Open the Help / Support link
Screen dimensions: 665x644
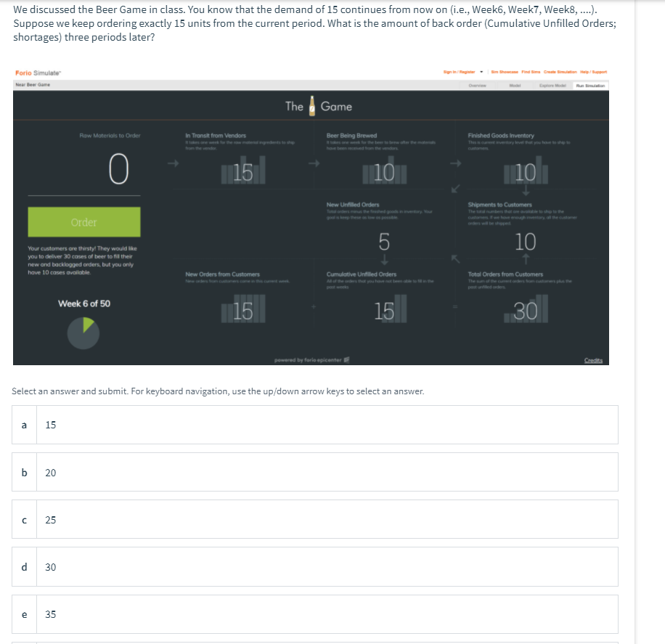(x=593, y=72)
